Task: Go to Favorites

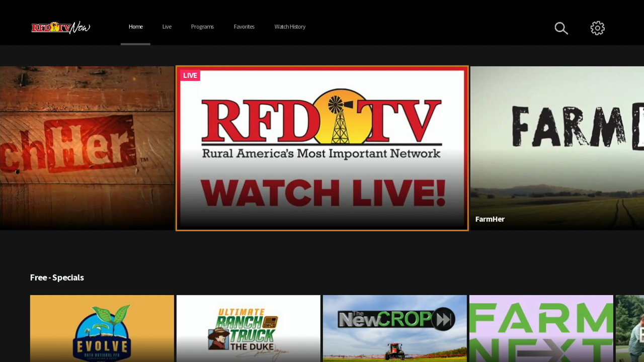Action: click(x=244, y=27)
